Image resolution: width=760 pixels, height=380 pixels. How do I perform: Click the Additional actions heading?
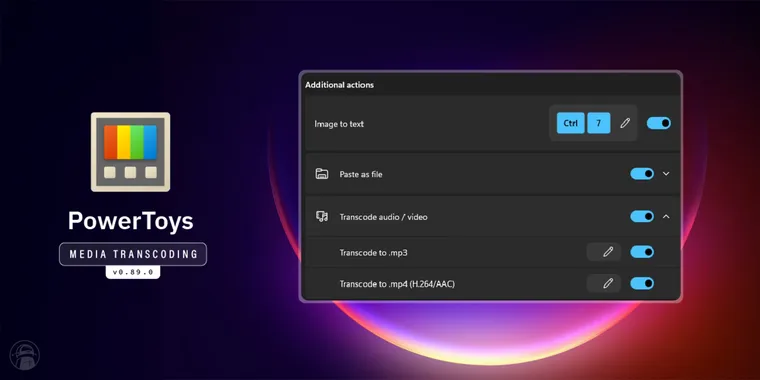[x=339, y=85]
